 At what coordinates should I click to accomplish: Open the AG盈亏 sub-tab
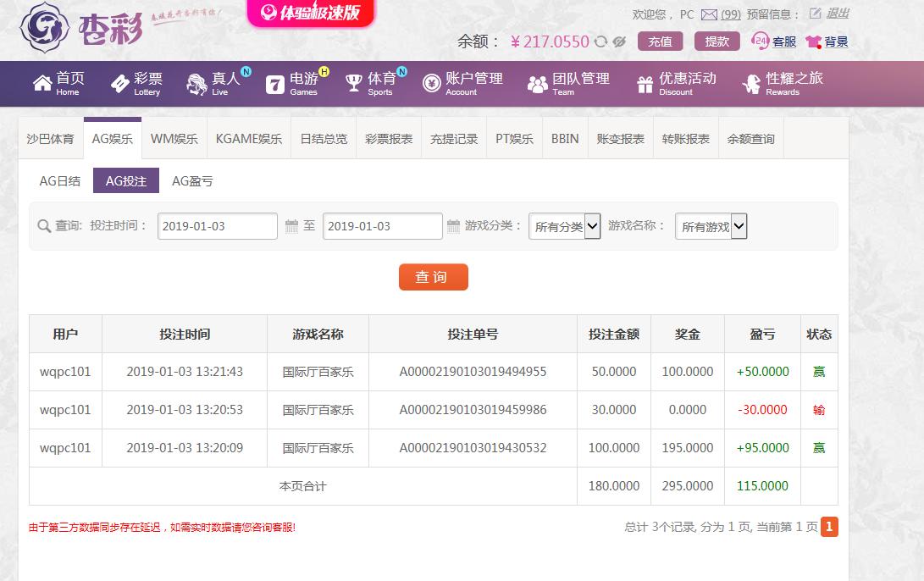[192, 181]
